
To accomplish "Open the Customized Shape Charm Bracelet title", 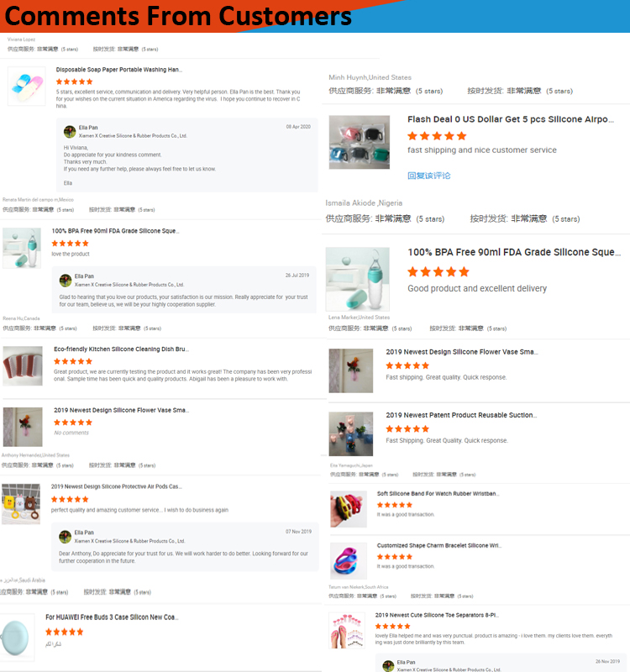I will 438,545.
